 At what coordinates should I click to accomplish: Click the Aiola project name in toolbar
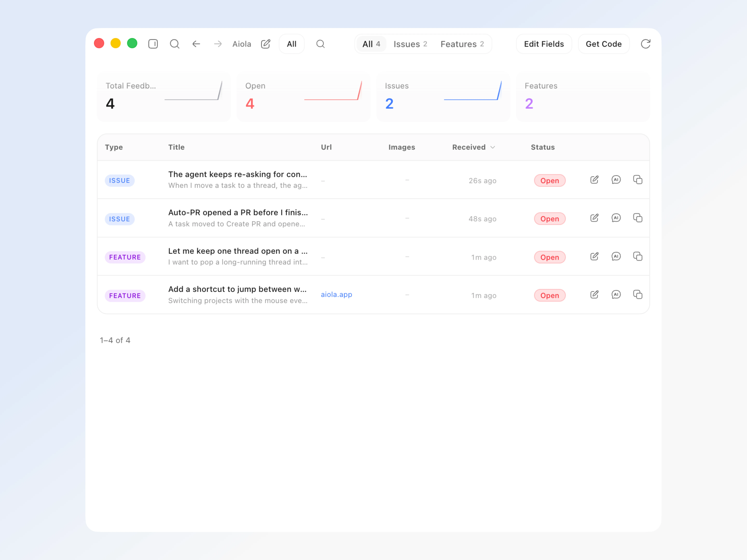(x=242, y=44)
